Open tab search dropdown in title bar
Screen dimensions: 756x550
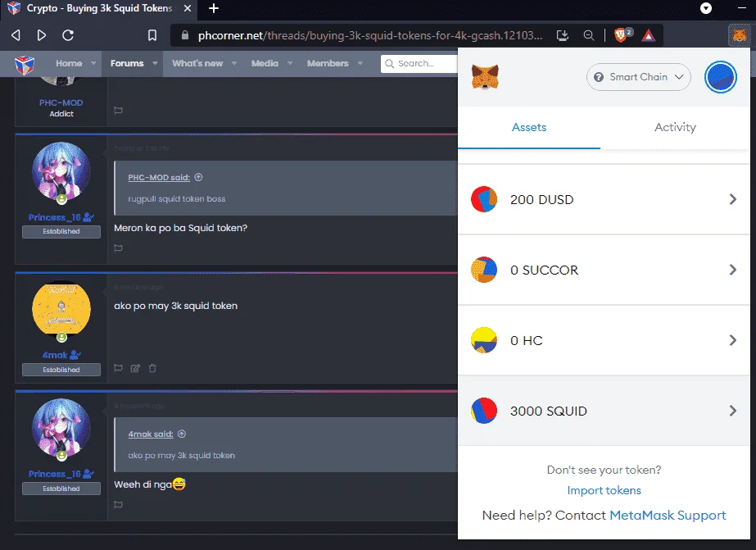(706, 8)
